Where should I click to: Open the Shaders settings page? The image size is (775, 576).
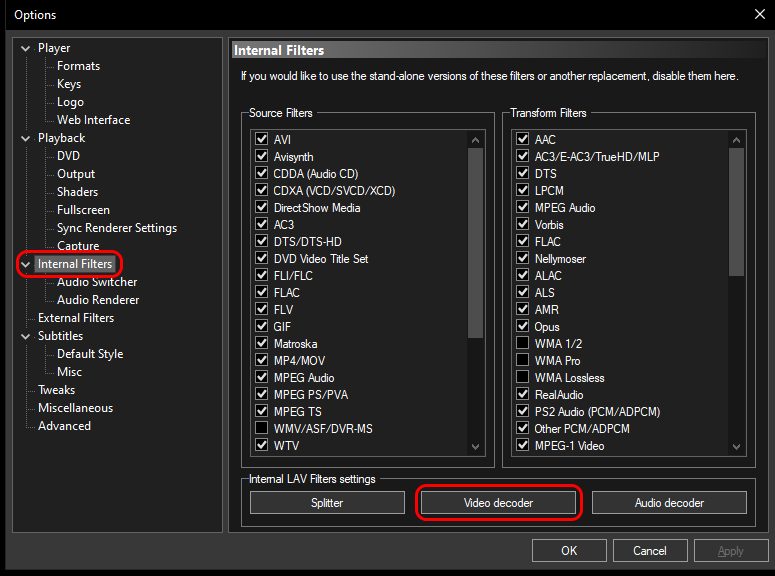point(77,192)
